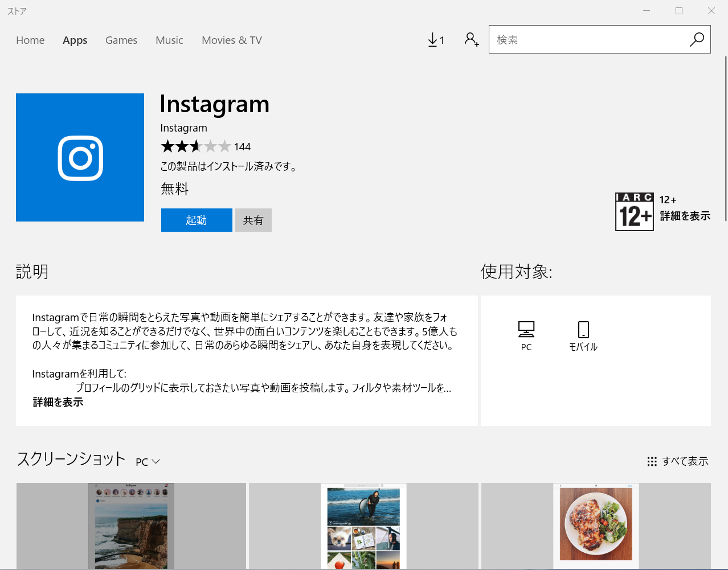Click the ストア window title
This screenshot has height=570, width=728.
coord(17,11)
